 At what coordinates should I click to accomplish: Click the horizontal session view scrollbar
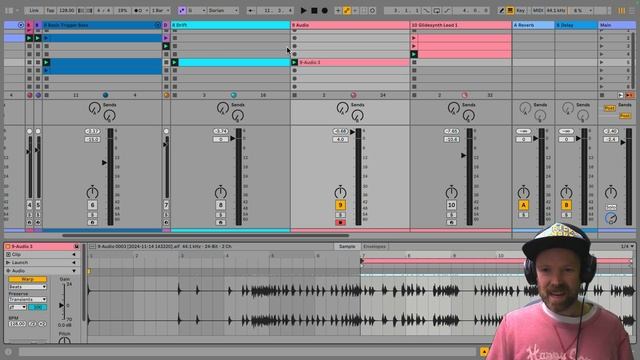point(205,236)
